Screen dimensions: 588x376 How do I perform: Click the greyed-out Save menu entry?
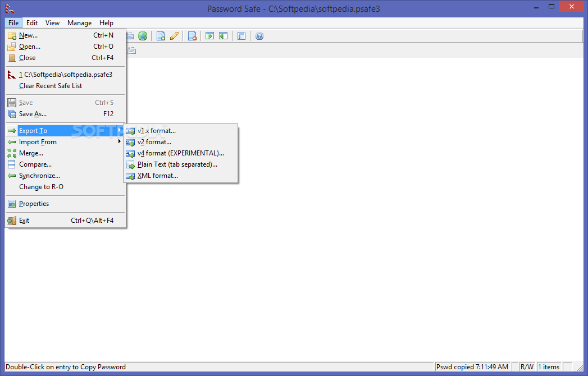[66, 103]
